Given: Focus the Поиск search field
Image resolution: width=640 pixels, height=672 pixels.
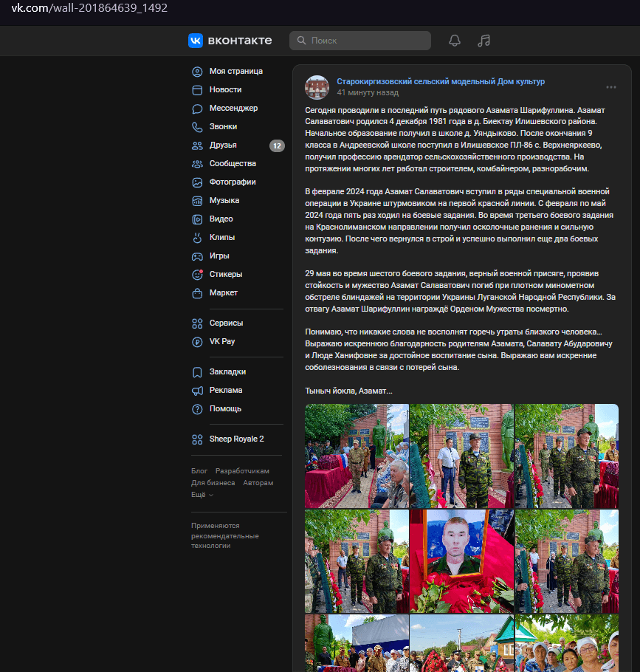Looking at the screenshot, I should [x=360, y=41].
